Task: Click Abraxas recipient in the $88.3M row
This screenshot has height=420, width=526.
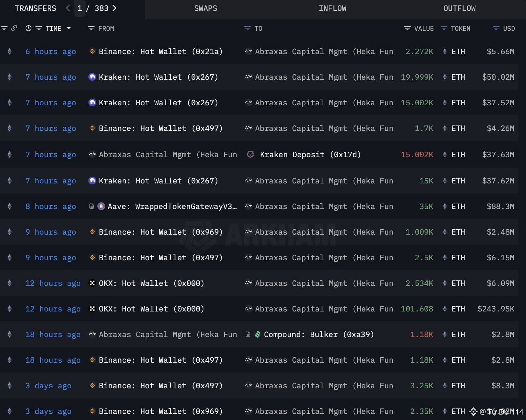Action: click(324, 206)
